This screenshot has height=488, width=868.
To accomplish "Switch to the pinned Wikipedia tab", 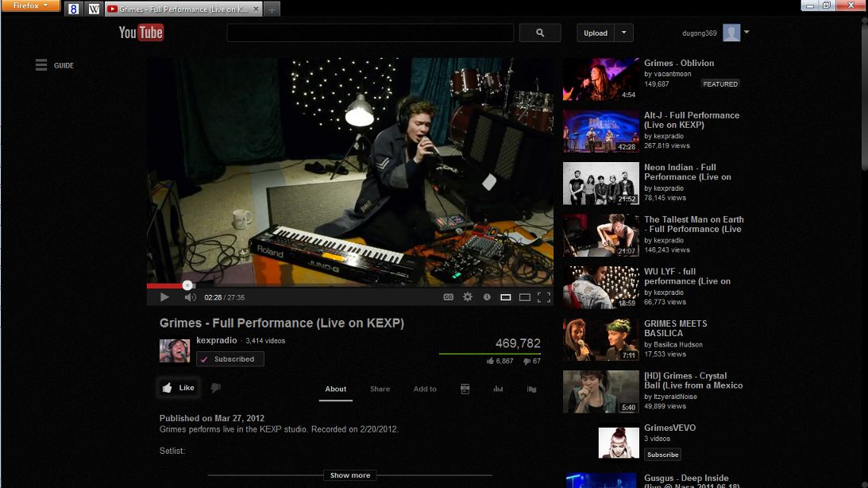I will click(x=95, y=9).
